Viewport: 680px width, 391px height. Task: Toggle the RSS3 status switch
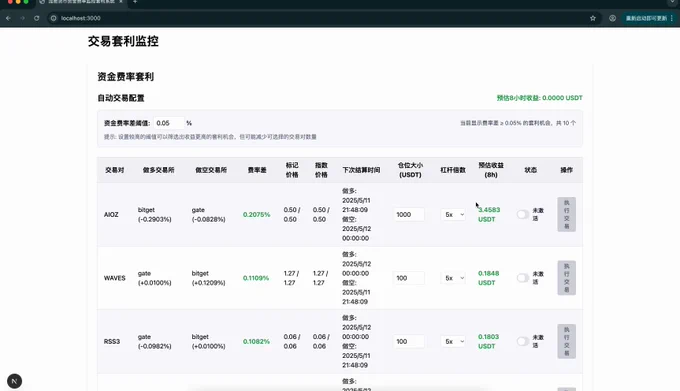click(523, 342)
